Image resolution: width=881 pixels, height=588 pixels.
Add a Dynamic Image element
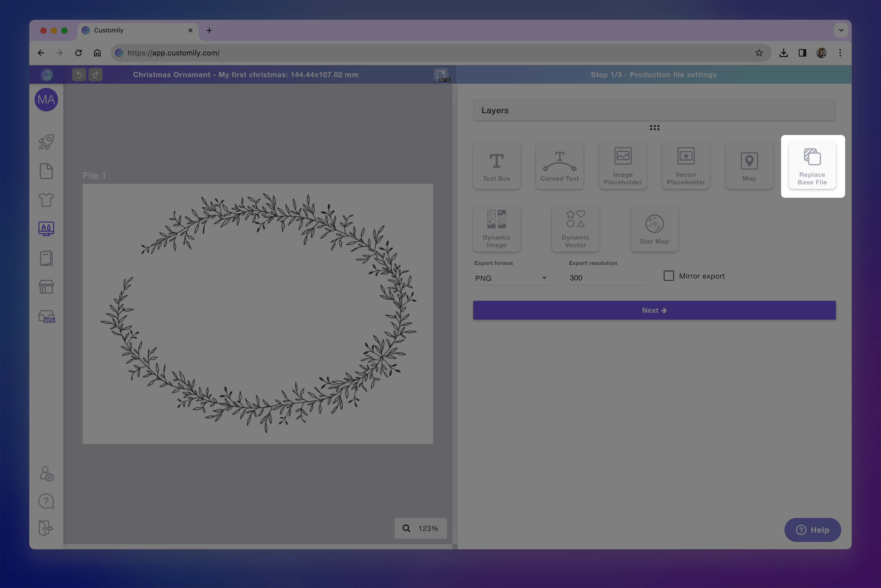coord(496,228)
